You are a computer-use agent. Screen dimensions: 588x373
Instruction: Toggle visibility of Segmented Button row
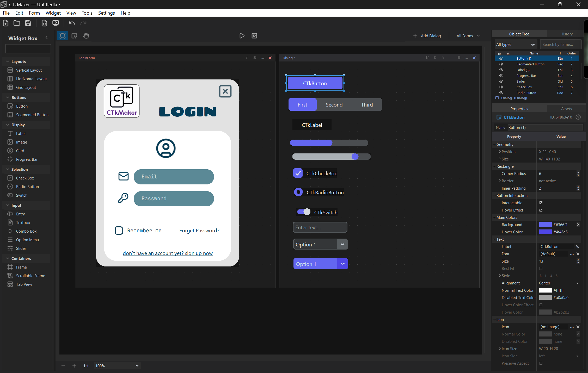point(501,64)
